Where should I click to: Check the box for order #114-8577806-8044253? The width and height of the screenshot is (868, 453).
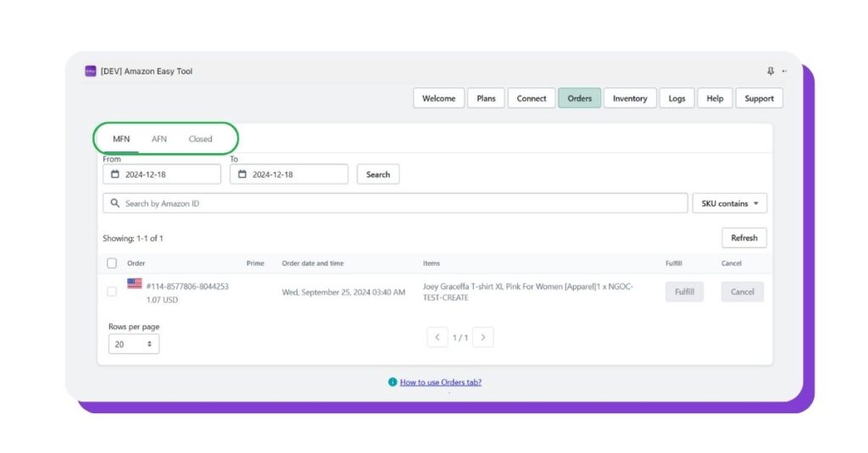[112, 291]
